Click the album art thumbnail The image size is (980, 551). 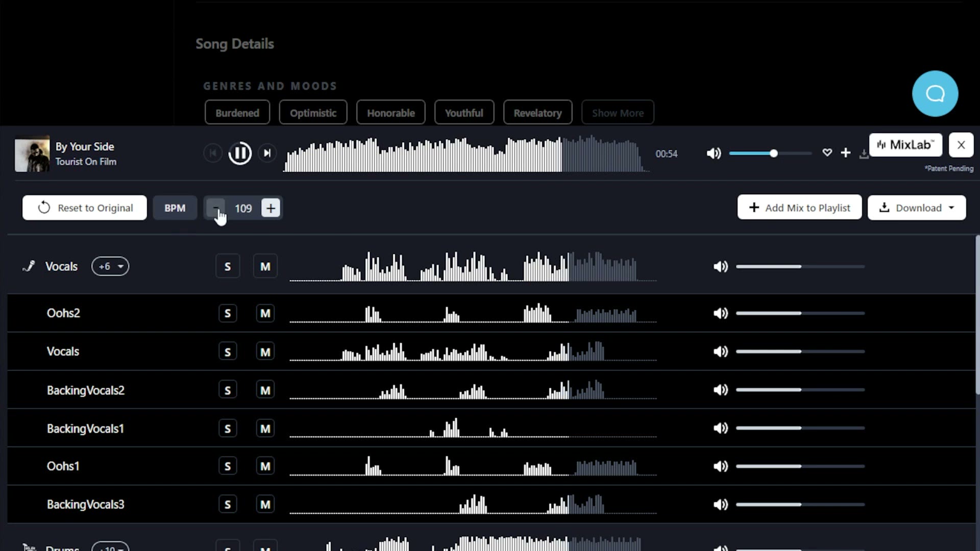pyautogui.click(x=32, y=154)
